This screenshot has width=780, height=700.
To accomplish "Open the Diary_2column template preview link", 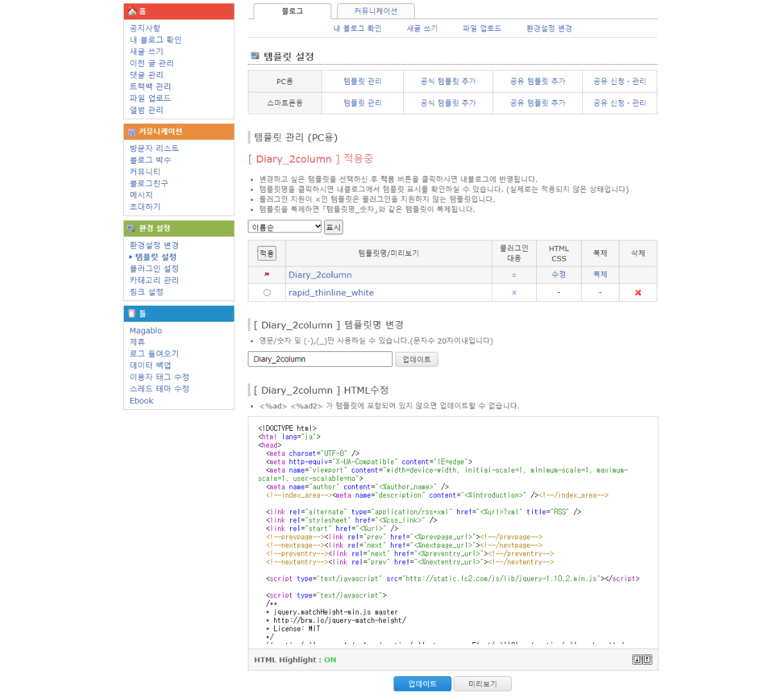I will (x=320, y=275).
